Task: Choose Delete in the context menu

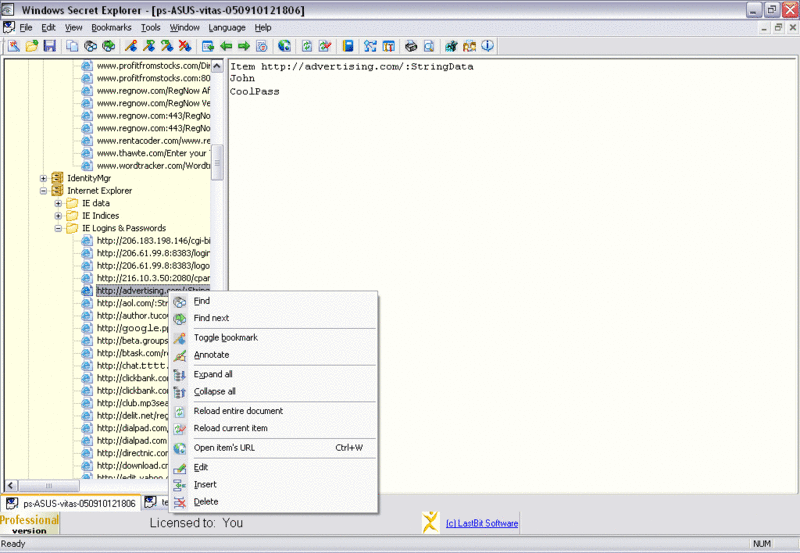Action: point(205,501)
